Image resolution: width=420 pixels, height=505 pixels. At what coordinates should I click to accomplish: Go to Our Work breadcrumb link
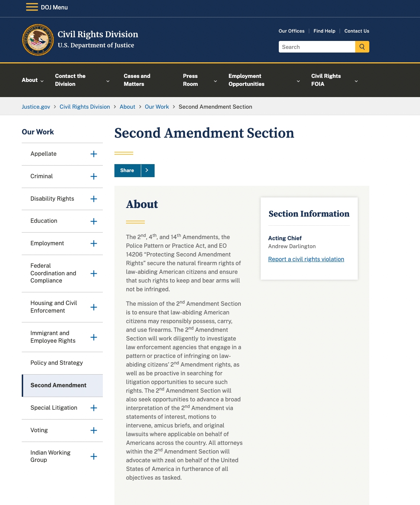[157, 107]
